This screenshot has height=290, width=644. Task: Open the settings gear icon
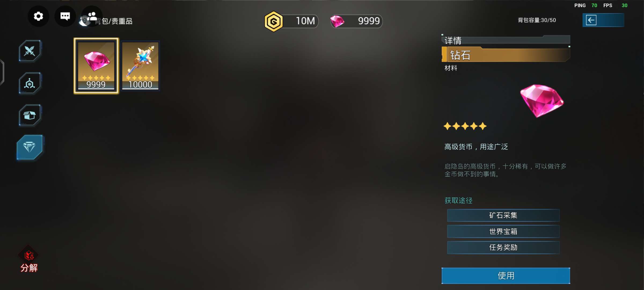point(38,16)
